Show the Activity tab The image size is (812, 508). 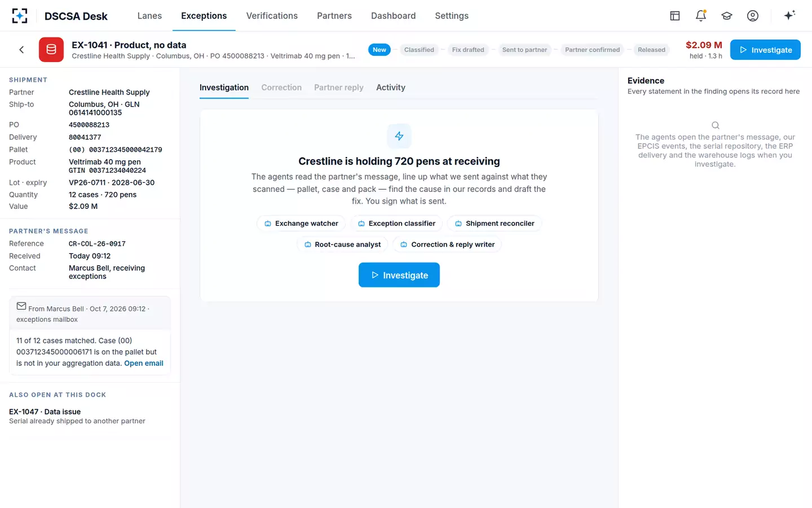click(391, 87)
